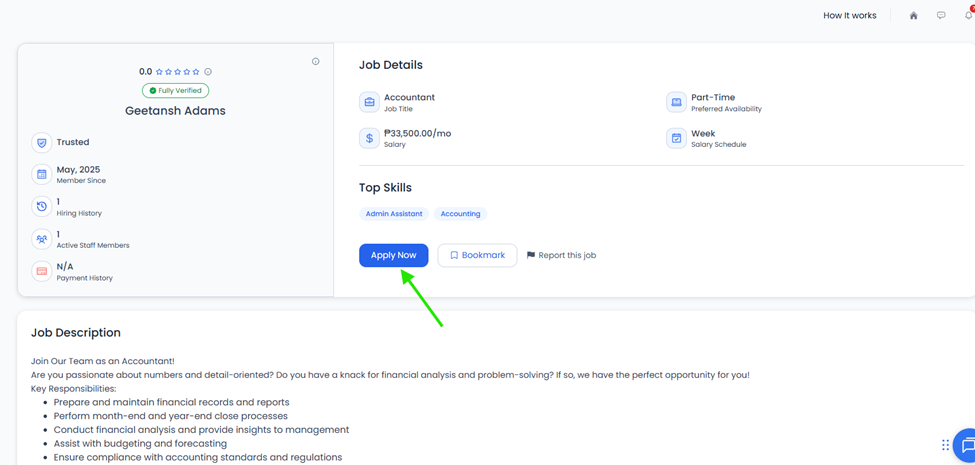
Task: Bookmark this job listing
Action: click(x=478, y=255)
